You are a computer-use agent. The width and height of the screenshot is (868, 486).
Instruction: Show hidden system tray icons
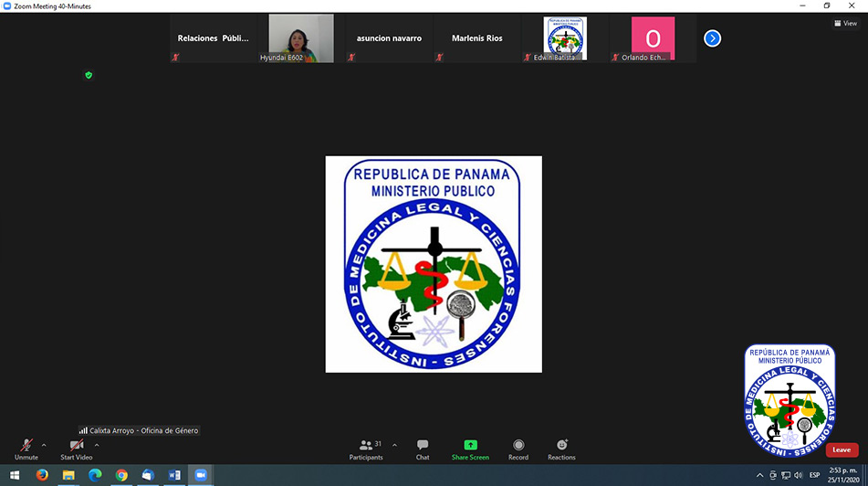tap(759, 475)
